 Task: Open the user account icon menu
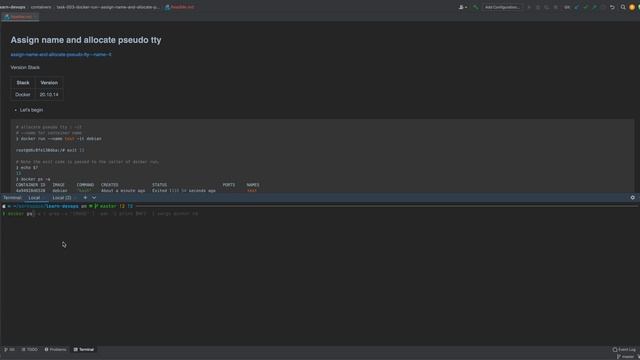(462, 7)
